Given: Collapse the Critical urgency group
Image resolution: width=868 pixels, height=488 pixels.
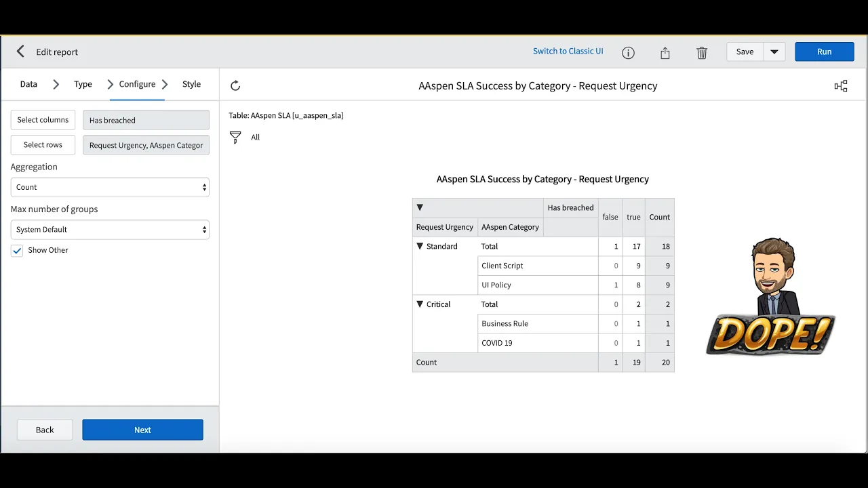Looking at the screenshot, I should (x=419, y=304).
